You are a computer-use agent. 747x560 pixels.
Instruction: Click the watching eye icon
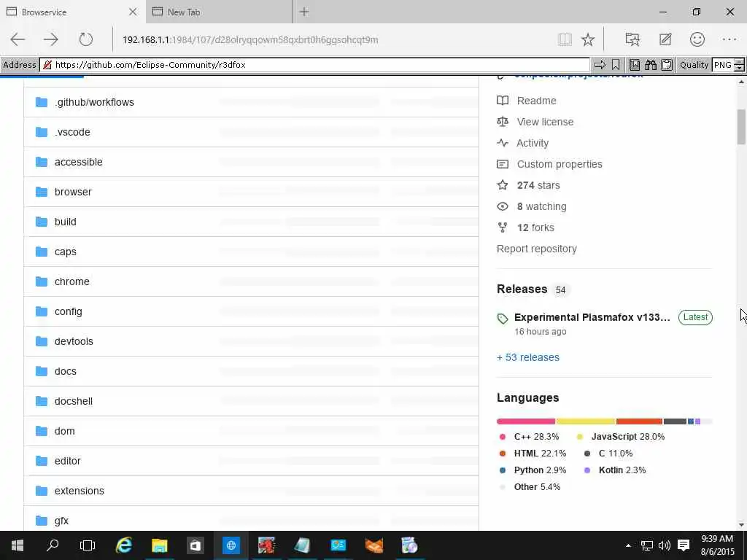coord(503,206)
